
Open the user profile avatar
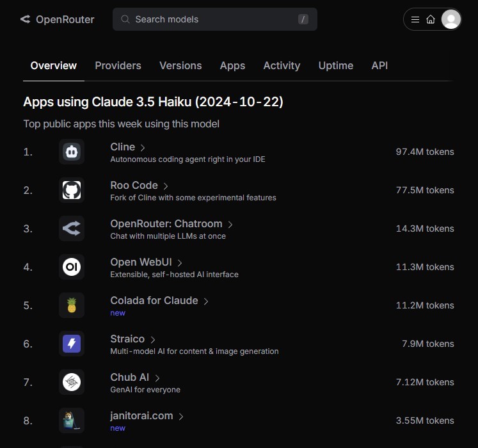pos(451,19)
